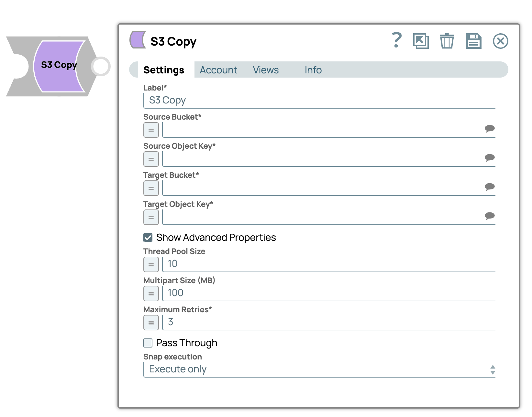
Task: Delete the snap with trash icon
Action: 447,41
